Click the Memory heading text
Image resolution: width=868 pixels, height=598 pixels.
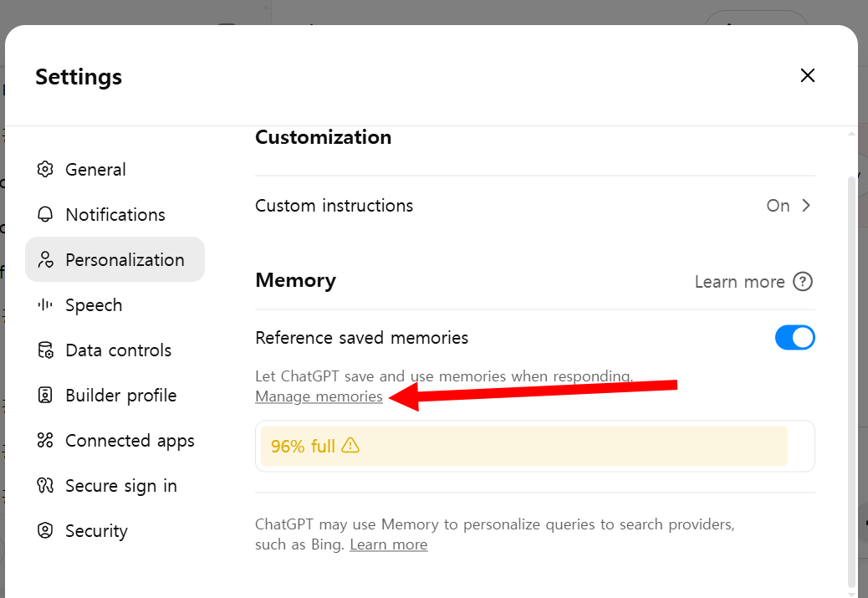click(x=296, y=280)
